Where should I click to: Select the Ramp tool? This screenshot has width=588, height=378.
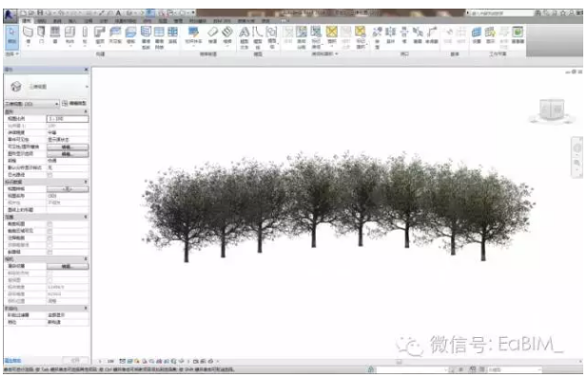click(x=212, y=36)
